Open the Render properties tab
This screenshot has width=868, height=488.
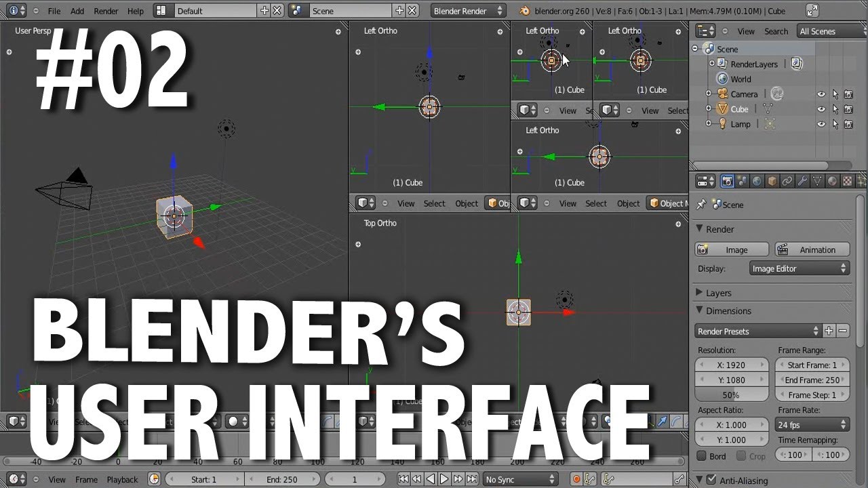tap(727, 181)
